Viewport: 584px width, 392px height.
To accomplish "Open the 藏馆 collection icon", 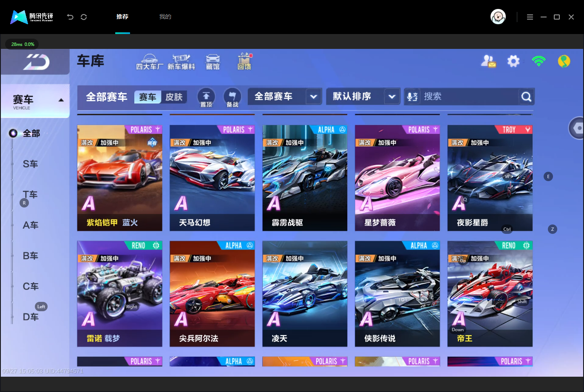I will coord(213,62).
